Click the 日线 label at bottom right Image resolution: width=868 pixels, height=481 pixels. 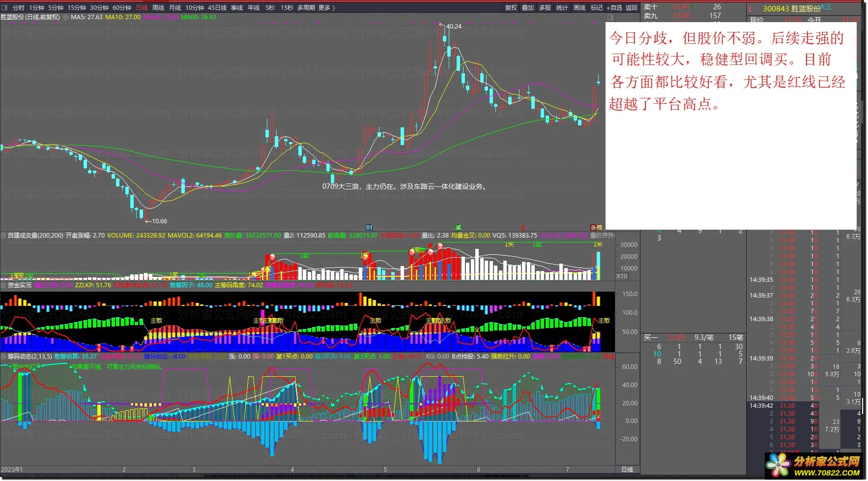(x=627, y=470)
